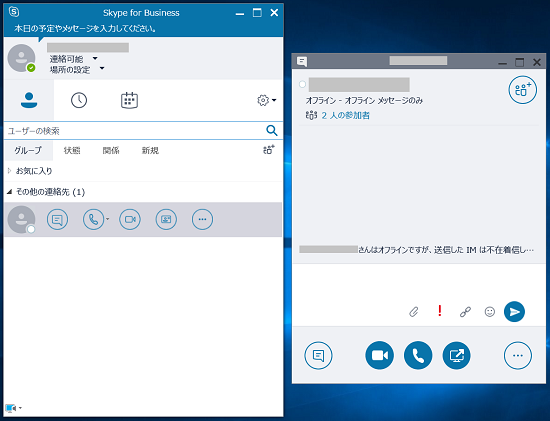Select the 関係 tab

point(111,150)
